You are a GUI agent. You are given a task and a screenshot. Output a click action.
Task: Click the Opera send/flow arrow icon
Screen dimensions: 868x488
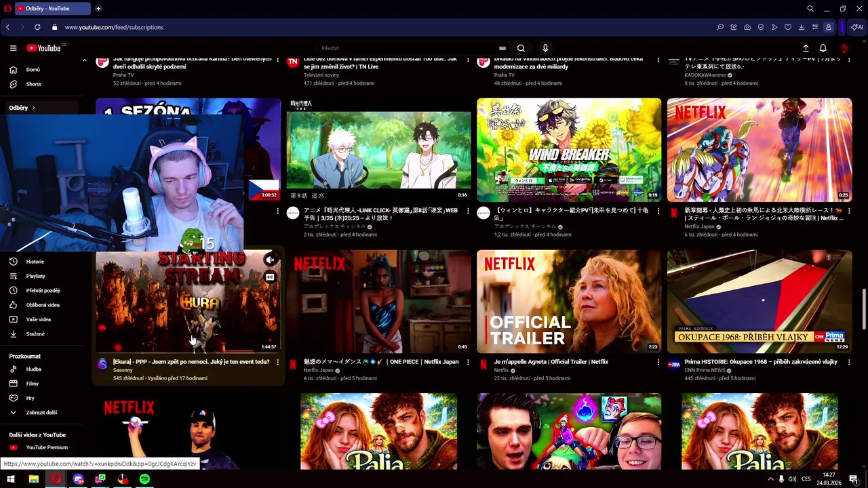[x=774, y=27]
